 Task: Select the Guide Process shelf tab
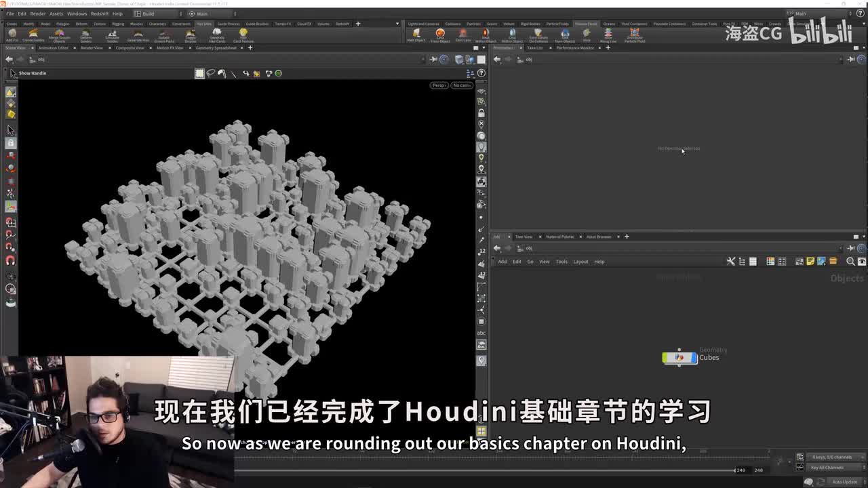(229, 24)
